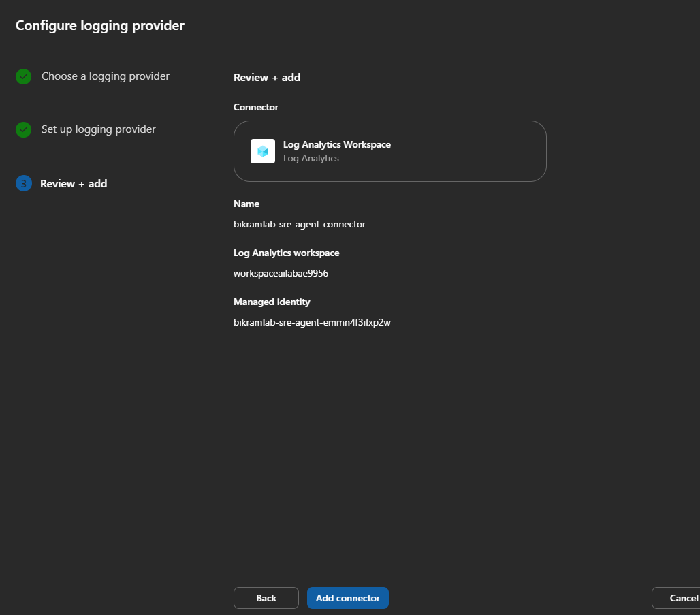Click the blue step 3 circle icon
This screenshot has height=615, width=700.
[x=24, y=184]
